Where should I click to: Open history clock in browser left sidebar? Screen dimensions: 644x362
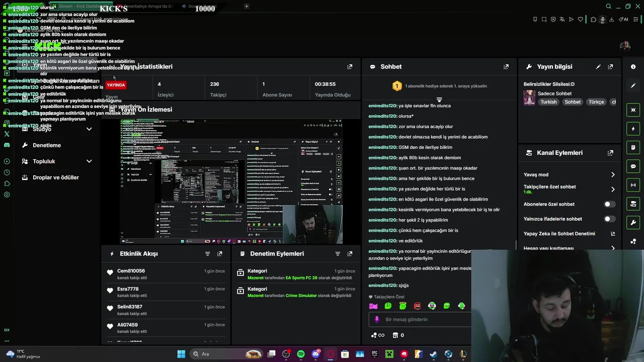pyautogui.click(x=7, y=172)
